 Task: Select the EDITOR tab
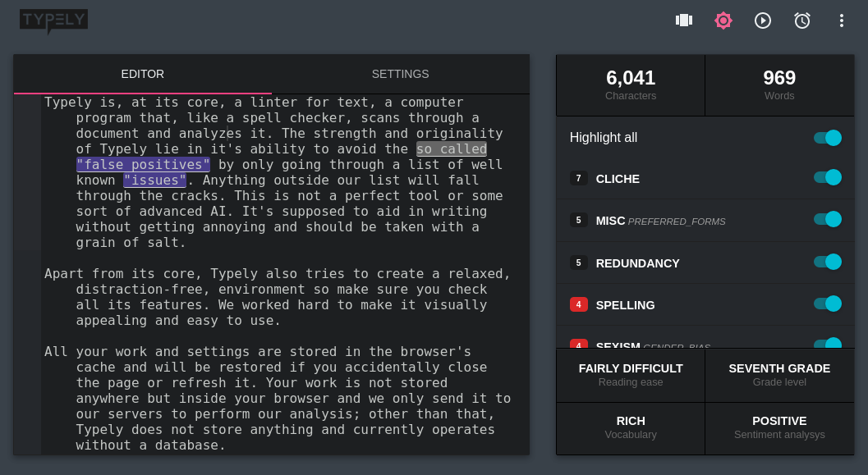click(142, 74)
